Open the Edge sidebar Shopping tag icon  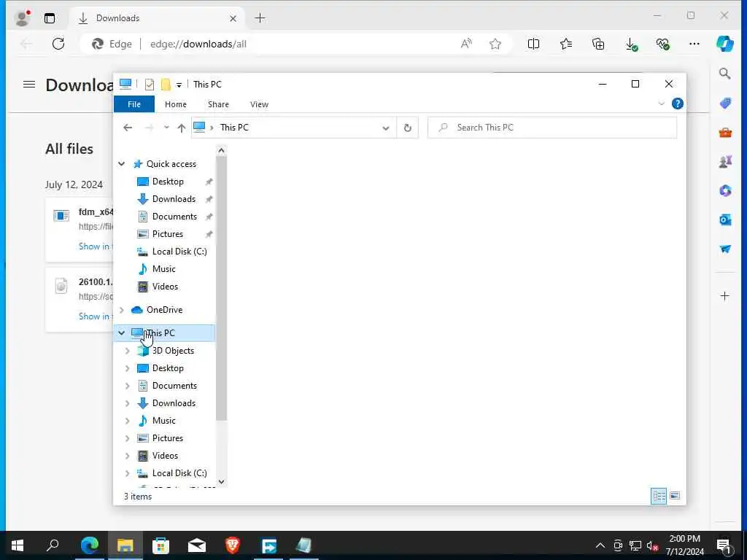[724, 103]
